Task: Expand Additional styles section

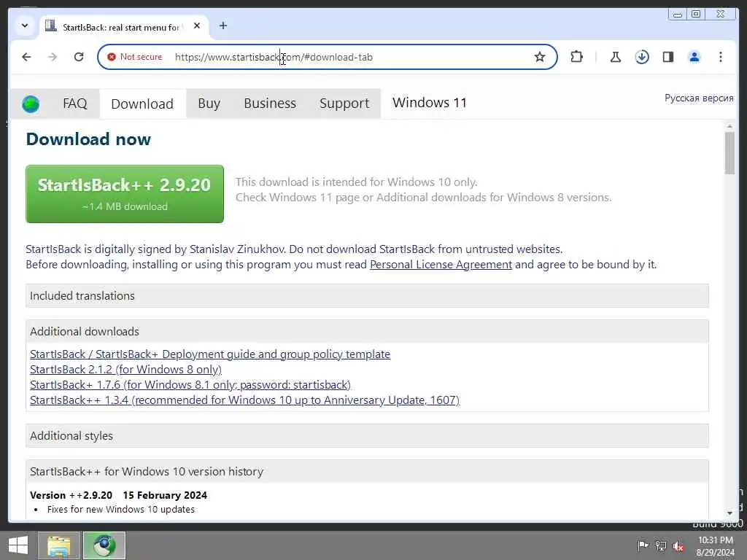Action: pyautogui.click(x=368, y=436)
